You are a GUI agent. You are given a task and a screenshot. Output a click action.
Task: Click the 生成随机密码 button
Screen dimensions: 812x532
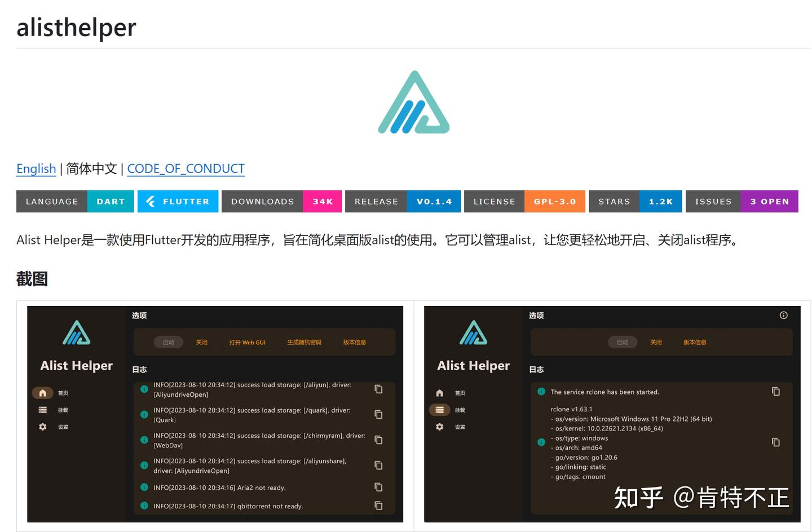(304, 342)
